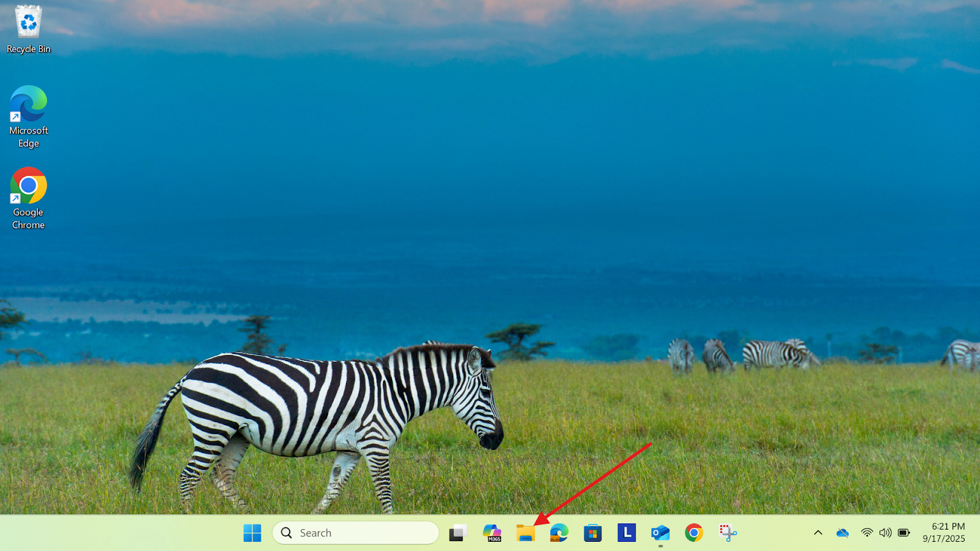
Task: Open Outlook from the taskbar
Action: click(660, 533)
